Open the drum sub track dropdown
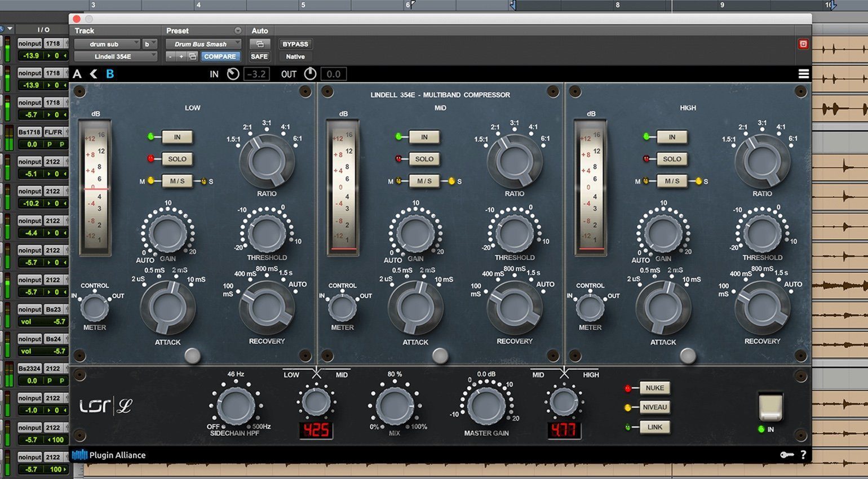Viewport: 868px width, 479px height. point(107,44)
